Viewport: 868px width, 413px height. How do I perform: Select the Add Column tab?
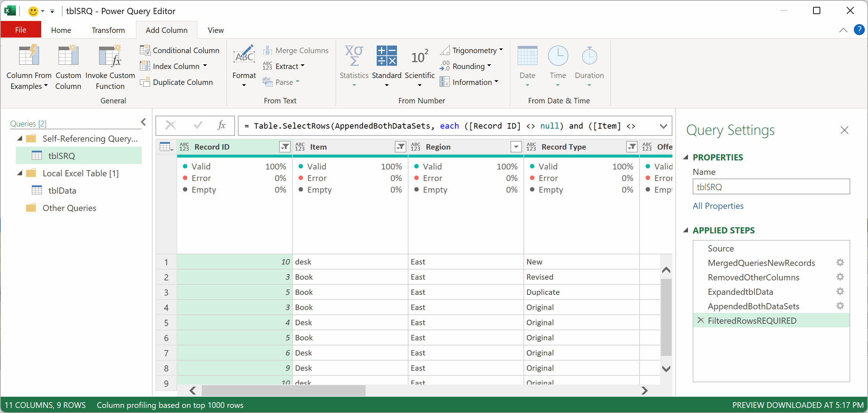(x=167, y=30)
